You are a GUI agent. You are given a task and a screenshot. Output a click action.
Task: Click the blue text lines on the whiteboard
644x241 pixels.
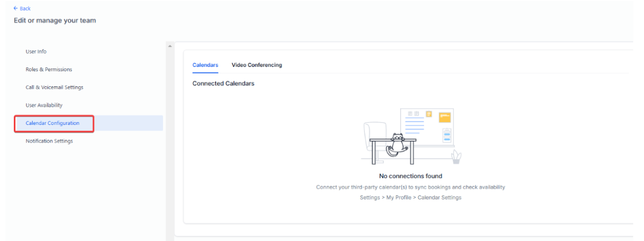point(414,125)
